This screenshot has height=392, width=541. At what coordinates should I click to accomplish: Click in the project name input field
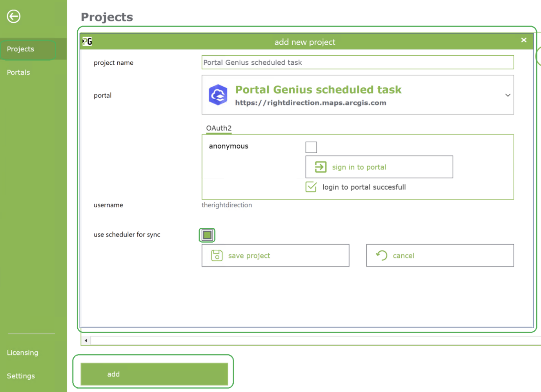click(x=358, y=62)
